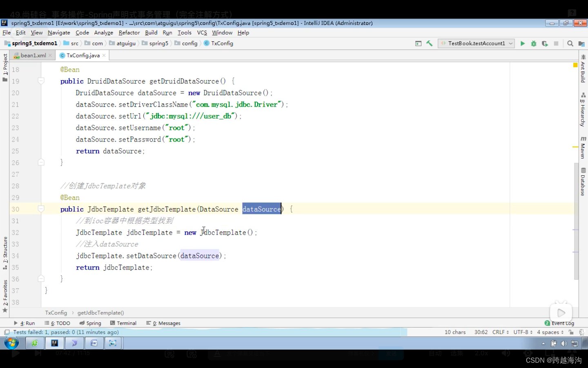This screenshot has width=588, height=368.
Task: Open the Ant Build side panel
Action: point(583,68)
